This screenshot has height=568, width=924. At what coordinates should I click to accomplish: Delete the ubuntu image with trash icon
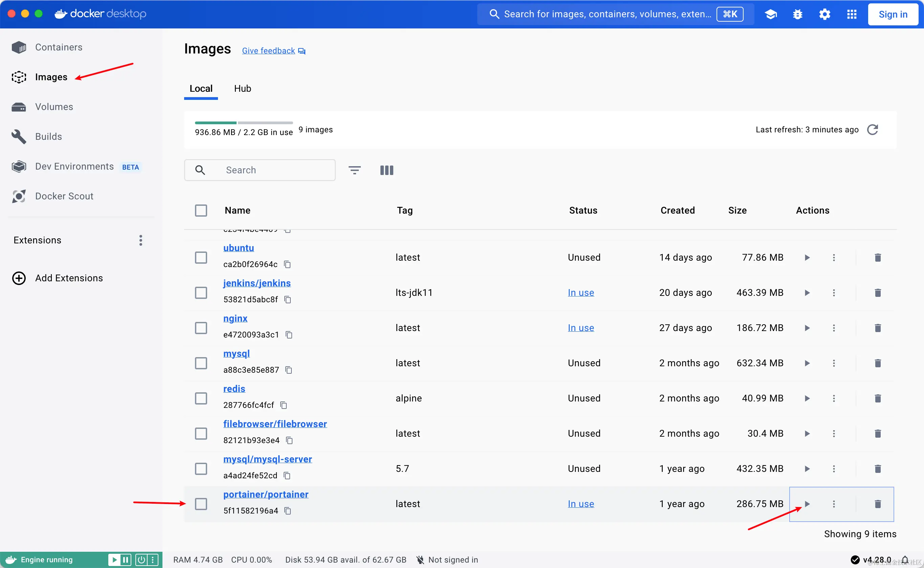click(877, 258)
